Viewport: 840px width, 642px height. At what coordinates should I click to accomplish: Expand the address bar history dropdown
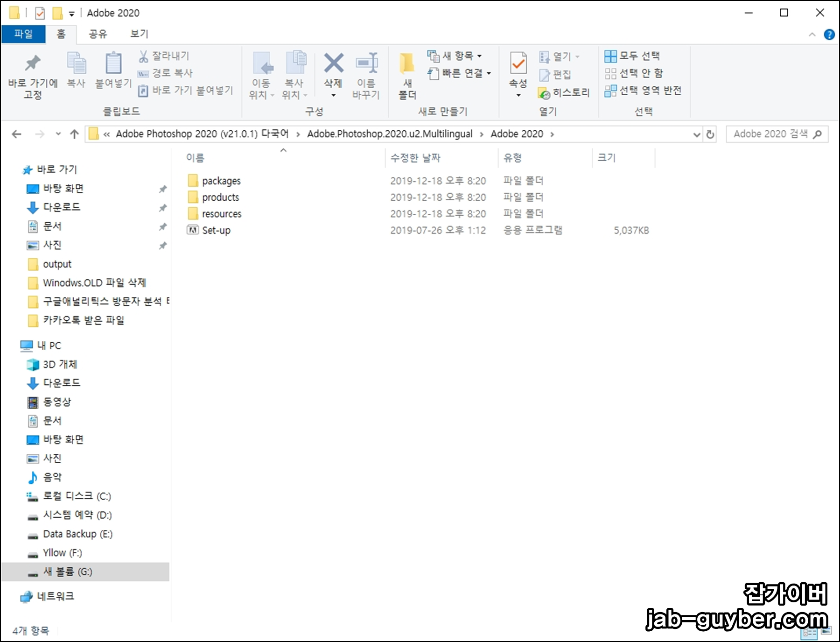pyautogui.click(x=697, y=134)
